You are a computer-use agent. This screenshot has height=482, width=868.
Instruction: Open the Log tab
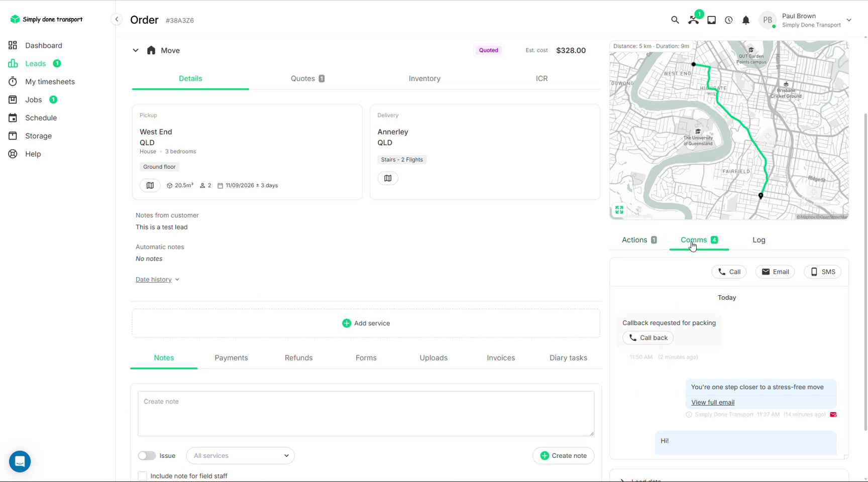pyautogui.click(x=758, y=239)
